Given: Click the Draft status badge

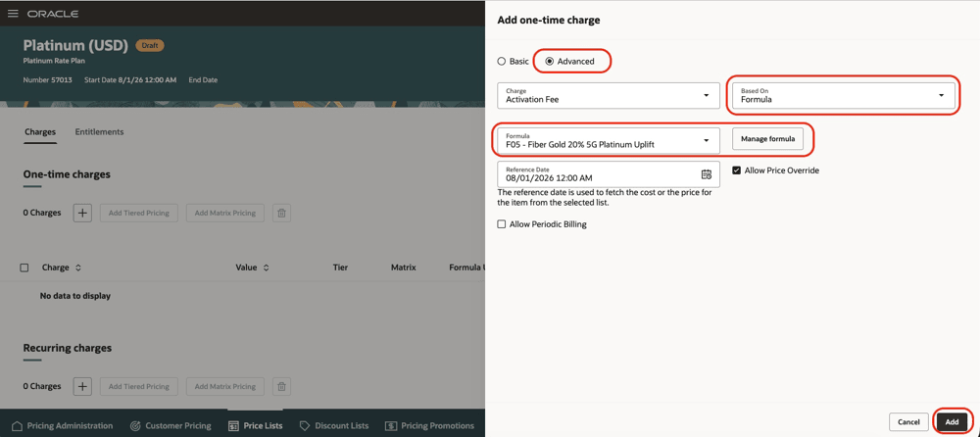Looking at the screenshot, I should coord(150,46).
